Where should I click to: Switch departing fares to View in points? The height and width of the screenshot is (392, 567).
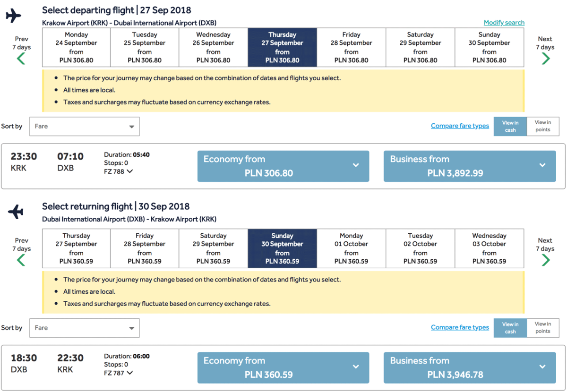coord(542,126)
